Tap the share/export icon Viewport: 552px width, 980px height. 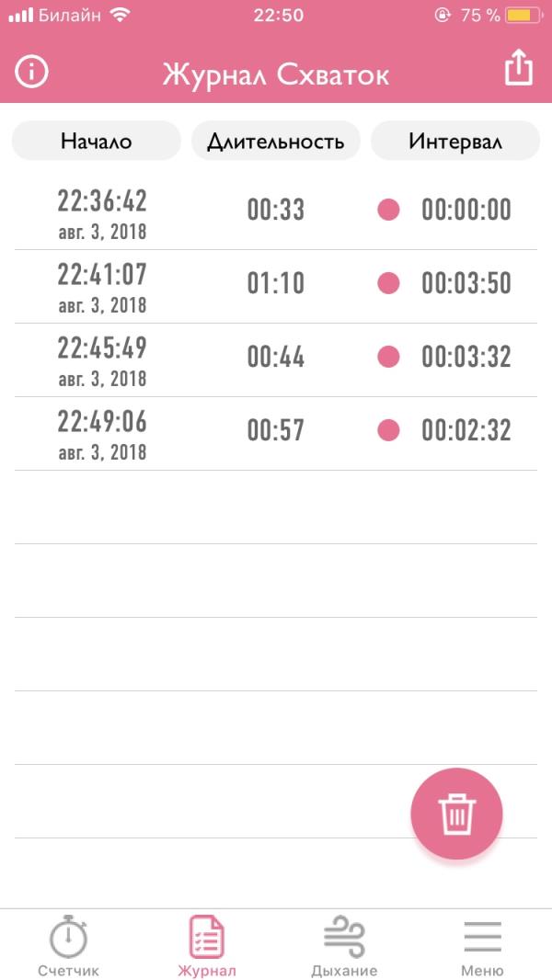tap(519, 67)
